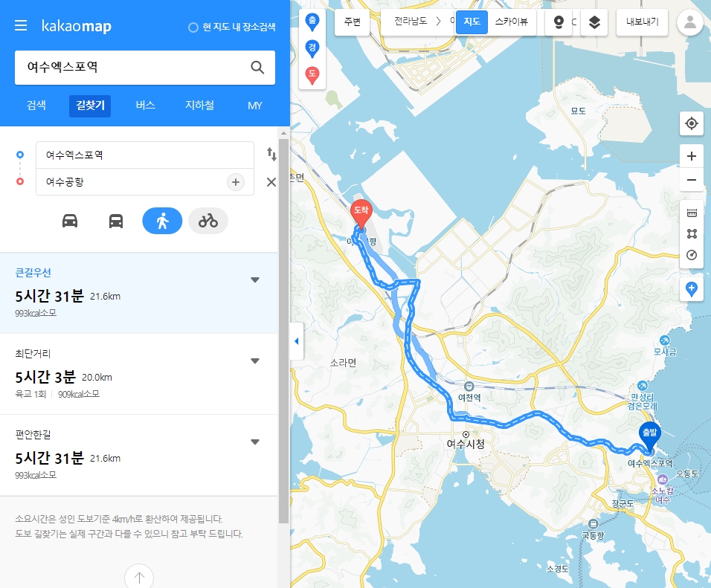Click the 주변 nearby button
Viewport: 711px width, 588px height.
click(352, 22)
